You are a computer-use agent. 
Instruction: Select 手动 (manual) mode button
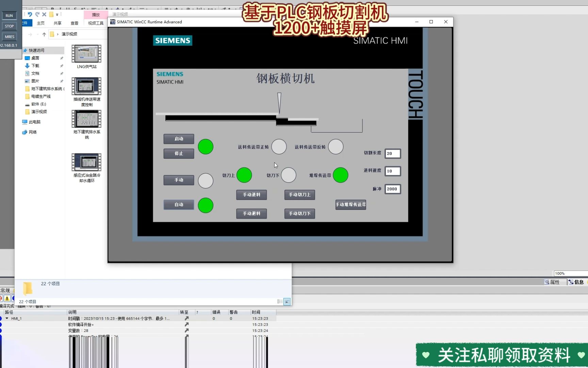pyautogui.click(x=179, y=180)
